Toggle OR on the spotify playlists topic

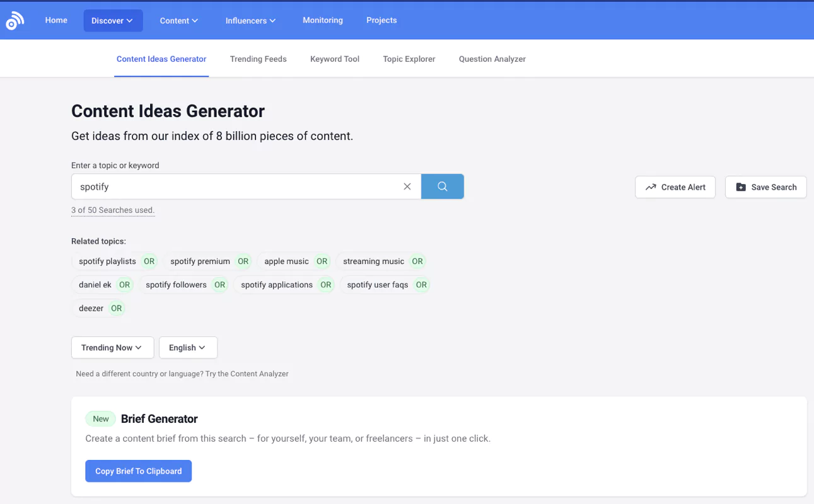coord(148,261)
